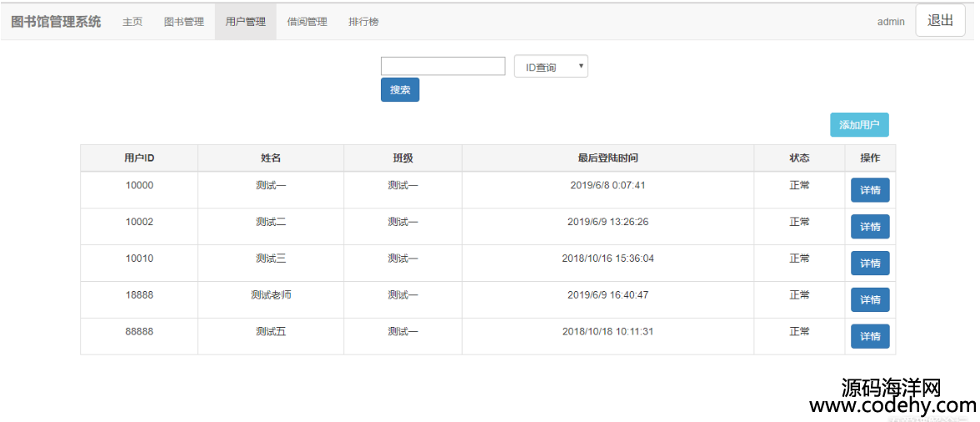Click the 图书馆管理系统 brand title
980x422 pixels.
pyautogui.click(x=56, y=22)
